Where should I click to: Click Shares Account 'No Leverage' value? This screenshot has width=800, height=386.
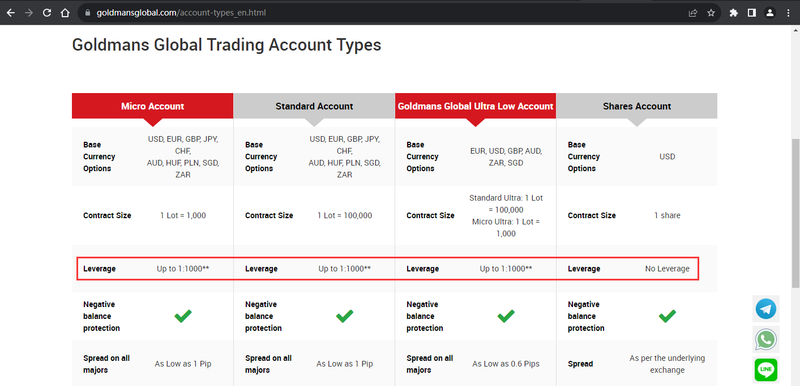pos(667,269)
